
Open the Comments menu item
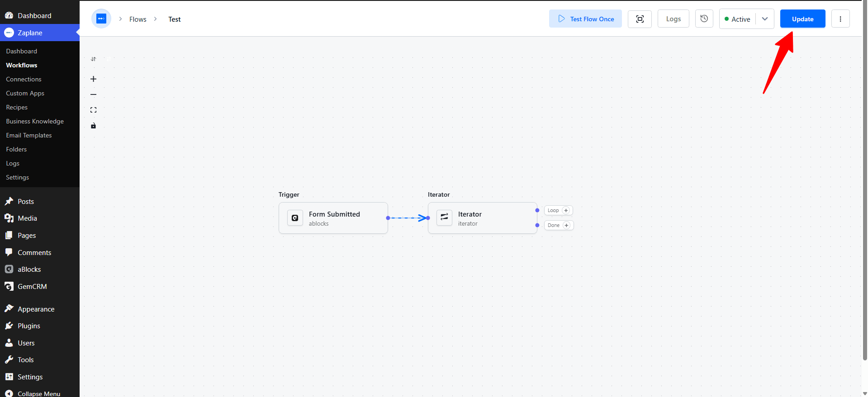[x=40, y=252]
